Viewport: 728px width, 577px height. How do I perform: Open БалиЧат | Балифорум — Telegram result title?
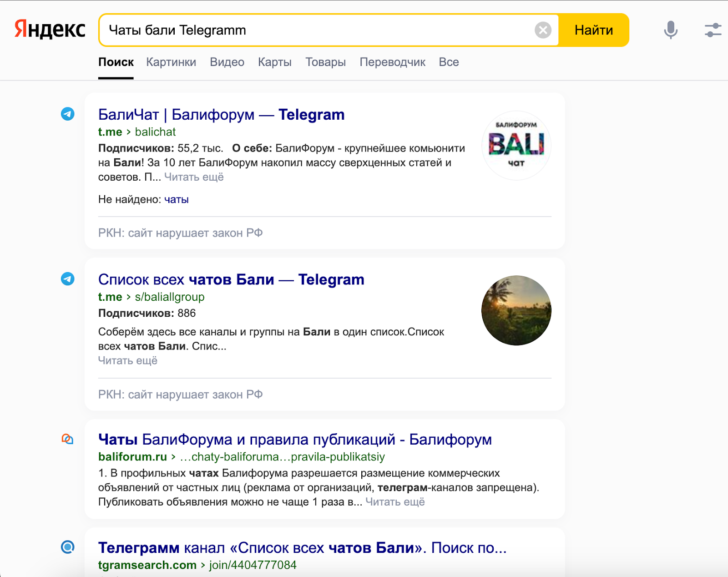(x=222, y=115)
